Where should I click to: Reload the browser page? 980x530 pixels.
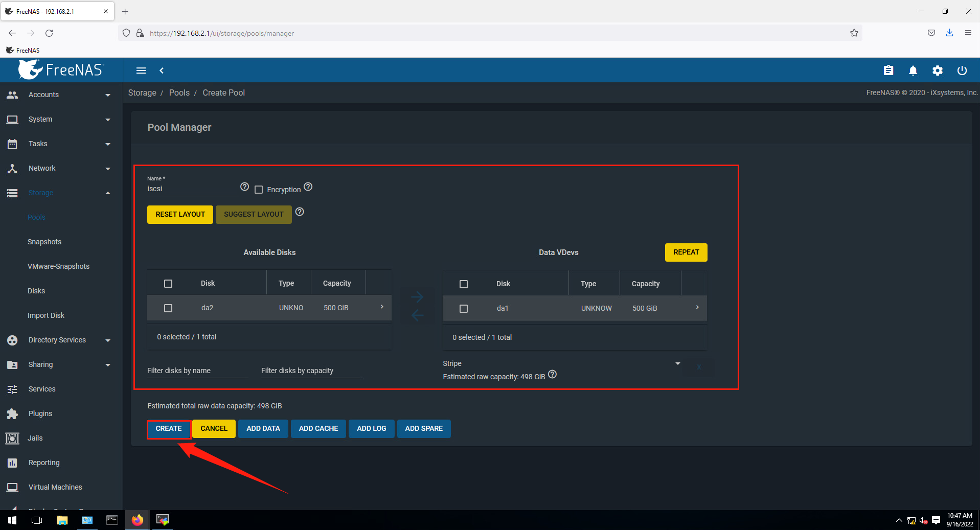coord(49,33)
